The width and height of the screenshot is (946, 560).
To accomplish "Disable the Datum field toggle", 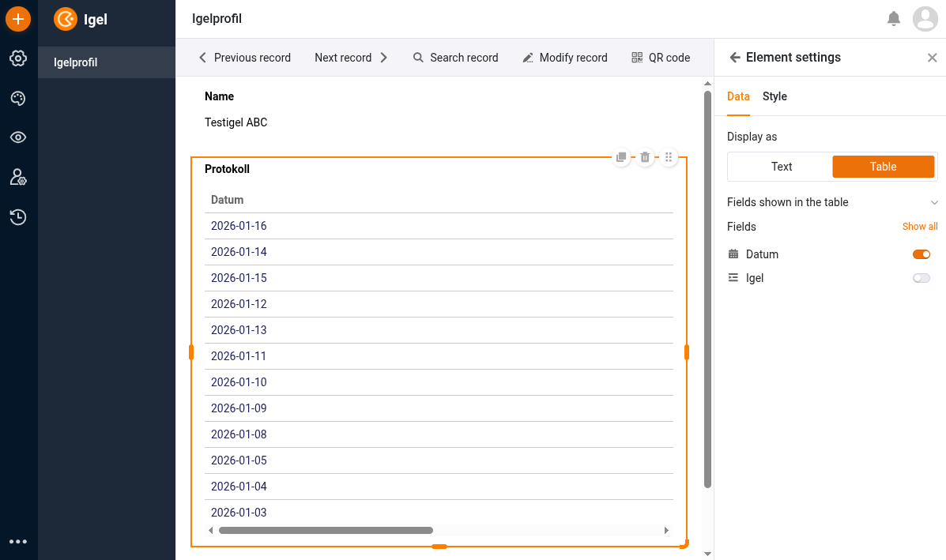I will 921,254.
